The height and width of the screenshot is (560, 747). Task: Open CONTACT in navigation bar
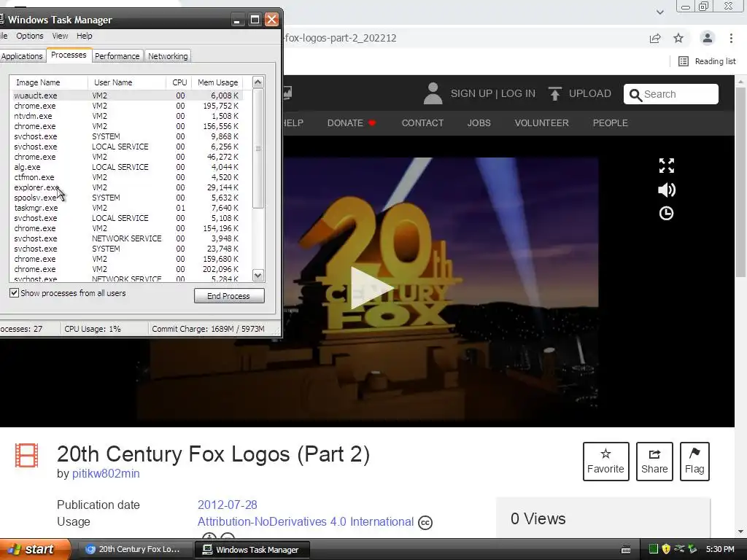tap(422, 122)
